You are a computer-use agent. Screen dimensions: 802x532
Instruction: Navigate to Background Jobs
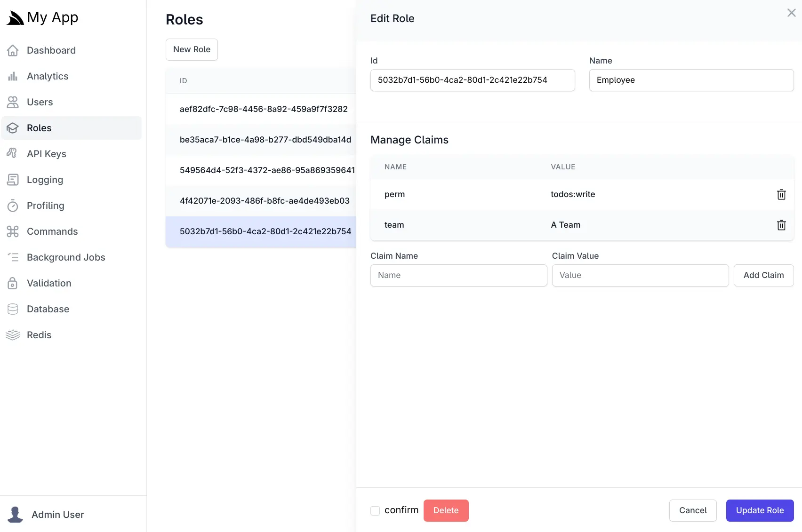pos(65,257)
